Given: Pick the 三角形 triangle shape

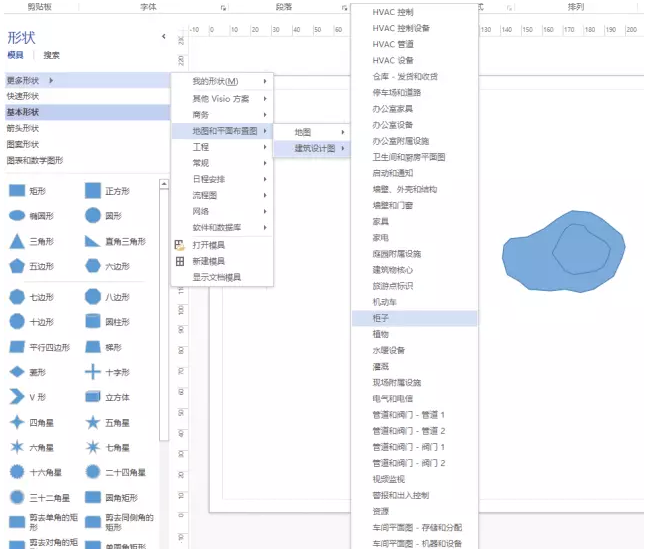Looking at the screenshot, I should [16, 242].
